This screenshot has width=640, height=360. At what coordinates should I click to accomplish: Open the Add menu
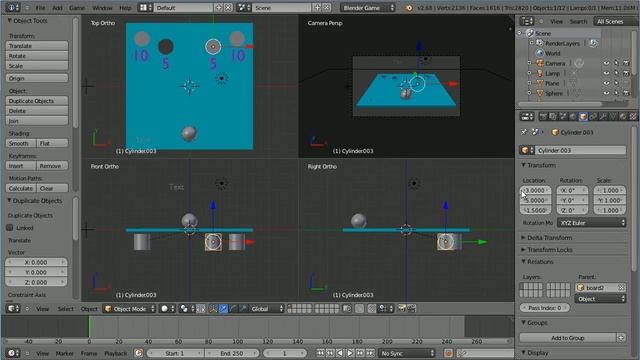tap(57, 8)
